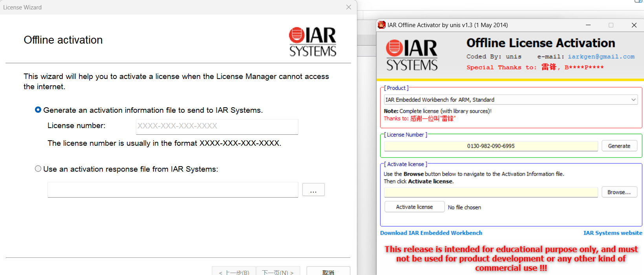Image resolution: width=644 pixels, height=275 pixels.
Task: Click the IAR Systems logo in the License Wizard
Action: coord(313,42)
